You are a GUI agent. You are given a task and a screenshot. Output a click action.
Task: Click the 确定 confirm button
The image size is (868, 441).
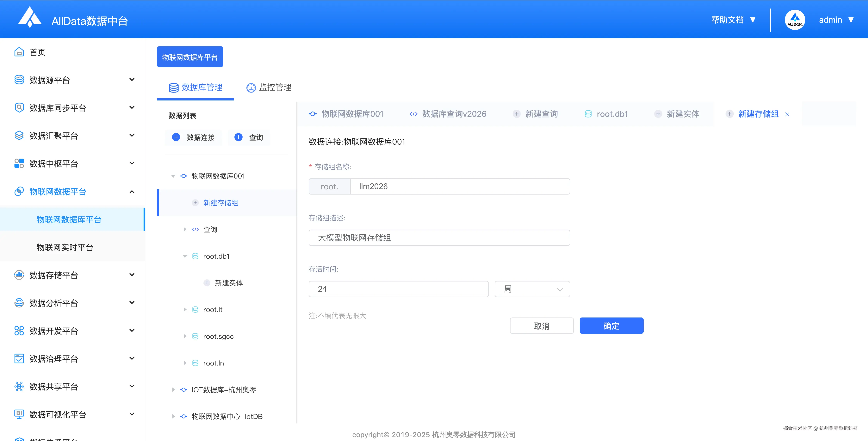click(611, 326)
